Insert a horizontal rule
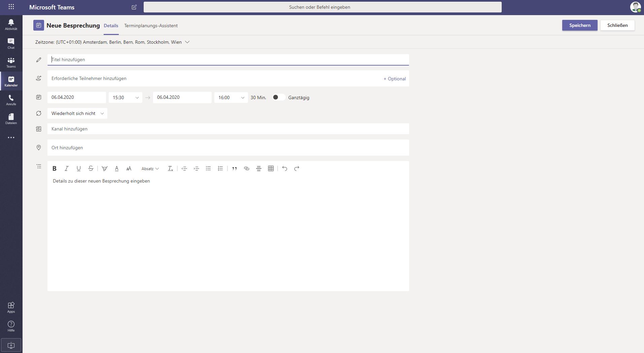Viewport: 644px width, 353px height. 259,168
